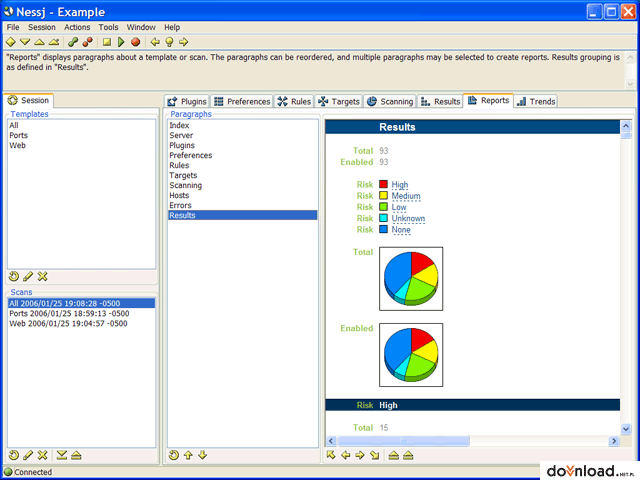Viewport: 640px width, 480px height.
Task: Switch to the Trends tab
Action: (536, 101)
